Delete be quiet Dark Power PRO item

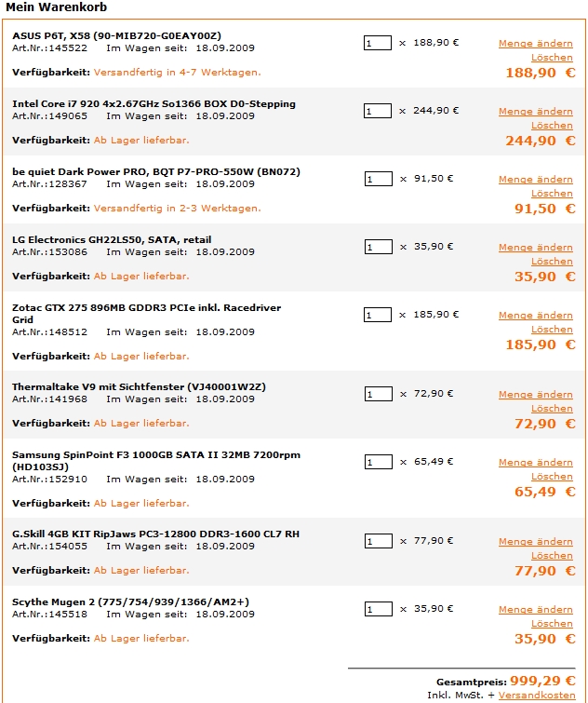552,194
